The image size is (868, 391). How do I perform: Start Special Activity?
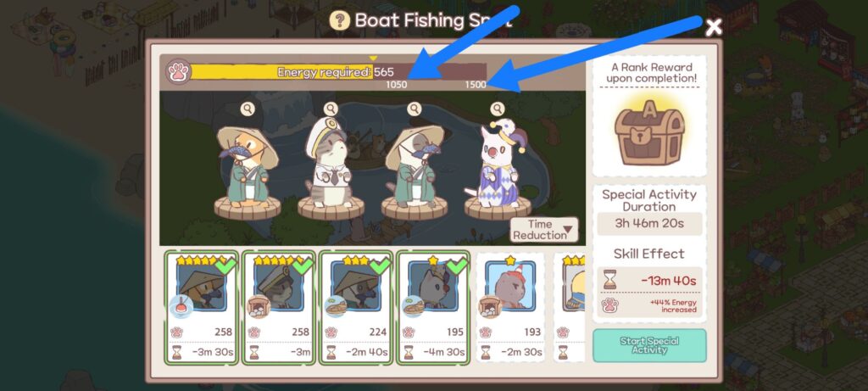649,345
